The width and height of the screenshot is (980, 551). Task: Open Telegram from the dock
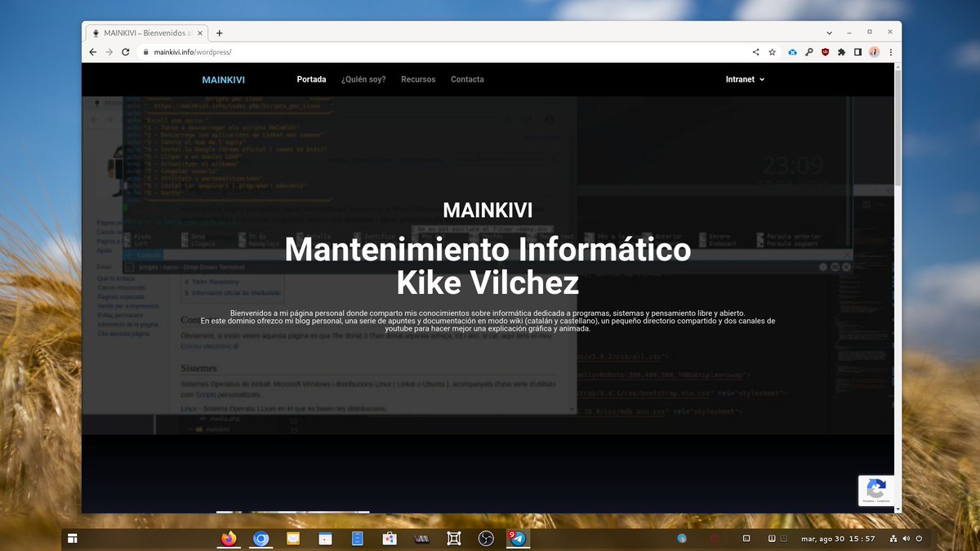pos(518,539)
